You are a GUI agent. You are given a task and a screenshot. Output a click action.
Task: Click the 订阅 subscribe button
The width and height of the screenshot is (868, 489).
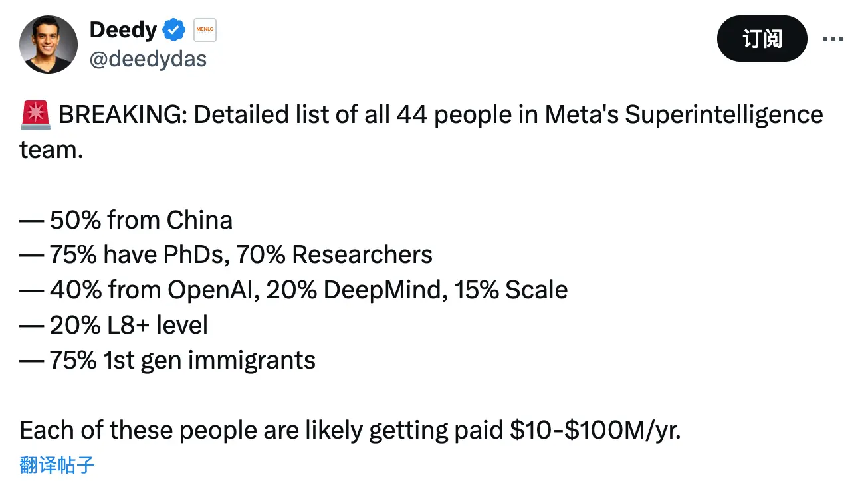(x=762, y=39)
